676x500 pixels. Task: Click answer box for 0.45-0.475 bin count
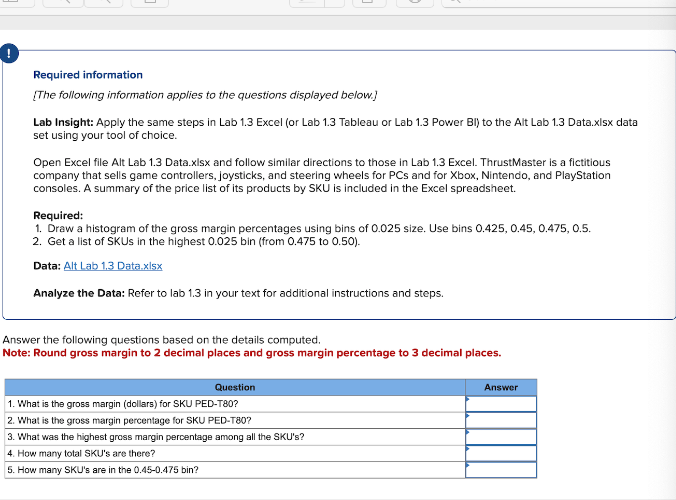[x=501, y=470]
